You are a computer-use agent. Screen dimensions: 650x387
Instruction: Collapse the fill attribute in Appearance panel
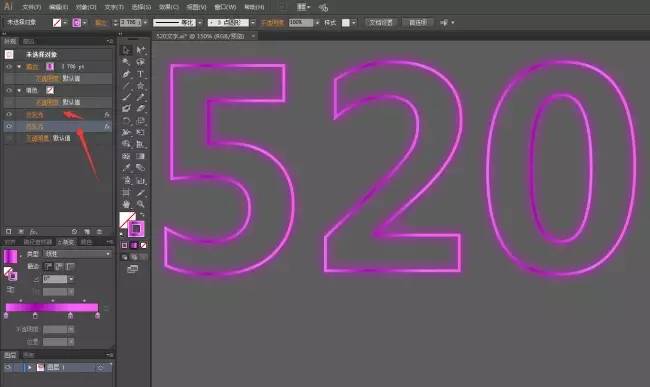19,90
